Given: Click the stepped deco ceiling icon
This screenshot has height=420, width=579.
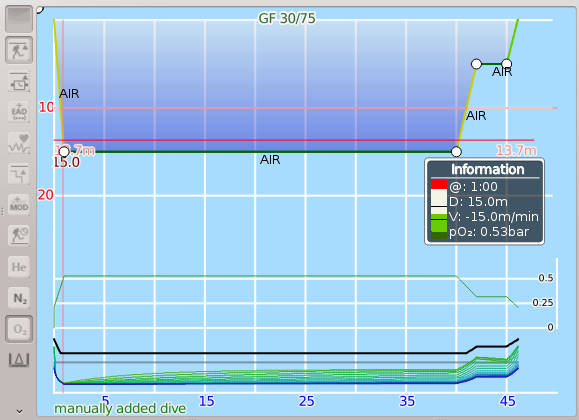Looking at the screenshot, I should pos(19,174).
